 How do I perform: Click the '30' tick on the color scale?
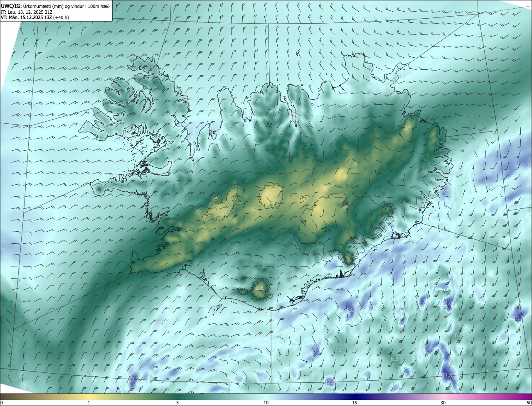[x=443, y=403]
